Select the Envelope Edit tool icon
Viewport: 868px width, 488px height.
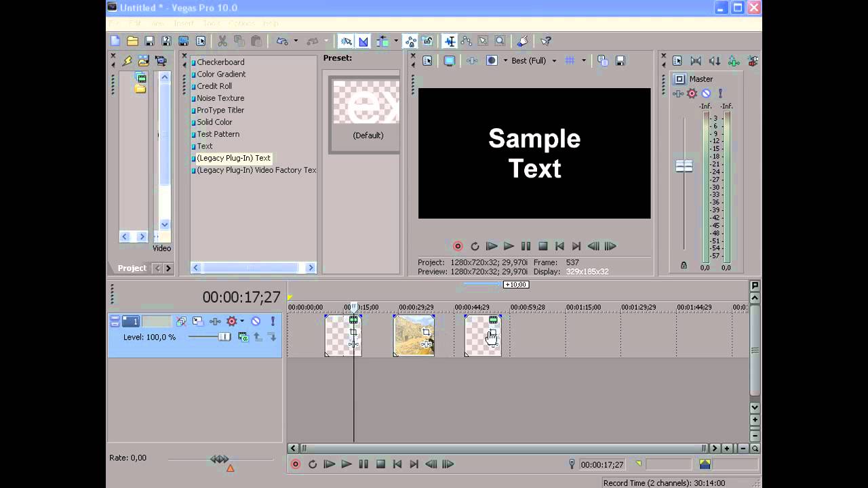(x=467, y=41)
